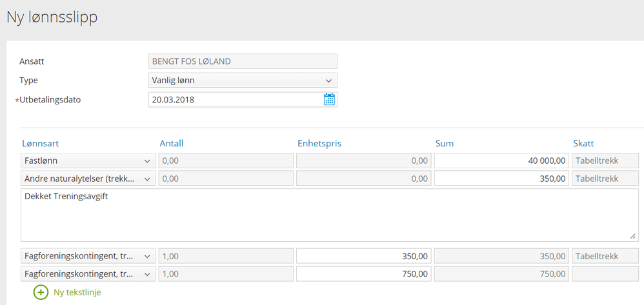
Task: Open the Andre naturalytelser wage type dropdown
Action: (x=88, y=179)
